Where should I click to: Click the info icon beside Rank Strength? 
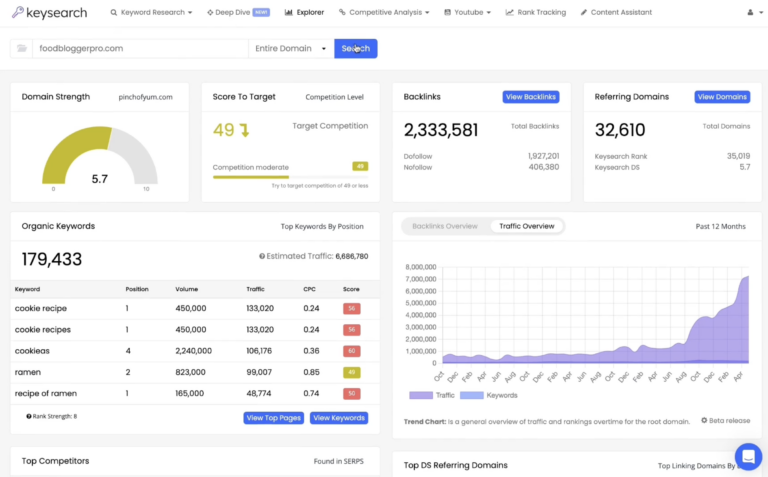[29, 416]
